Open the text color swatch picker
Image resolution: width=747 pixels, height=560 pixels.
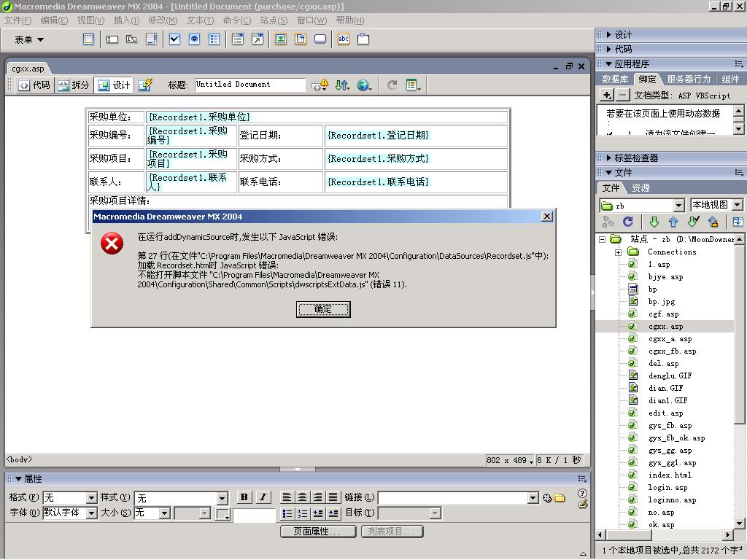click(x=223, y=513)
